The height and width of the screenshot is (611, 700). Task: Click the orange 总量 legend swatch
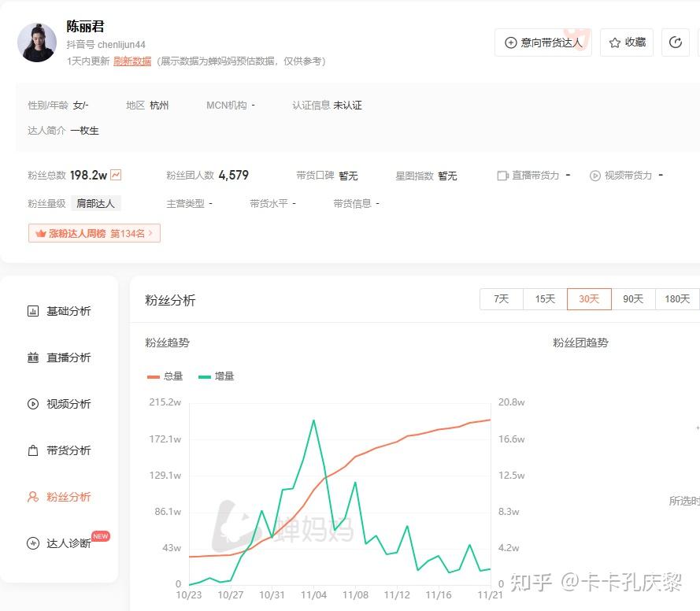point(153,377)
